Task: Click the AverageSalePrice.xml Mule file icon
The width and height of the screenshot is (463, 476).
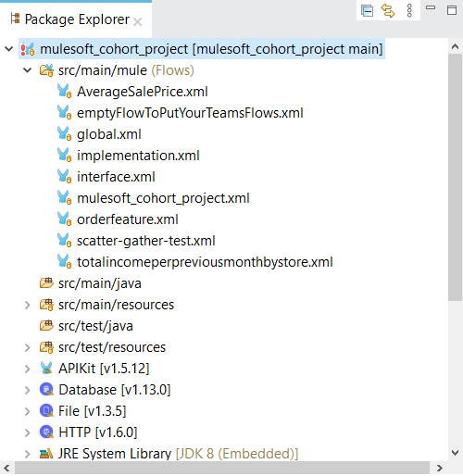Action: pyautogui.click(x=65, y=92)
